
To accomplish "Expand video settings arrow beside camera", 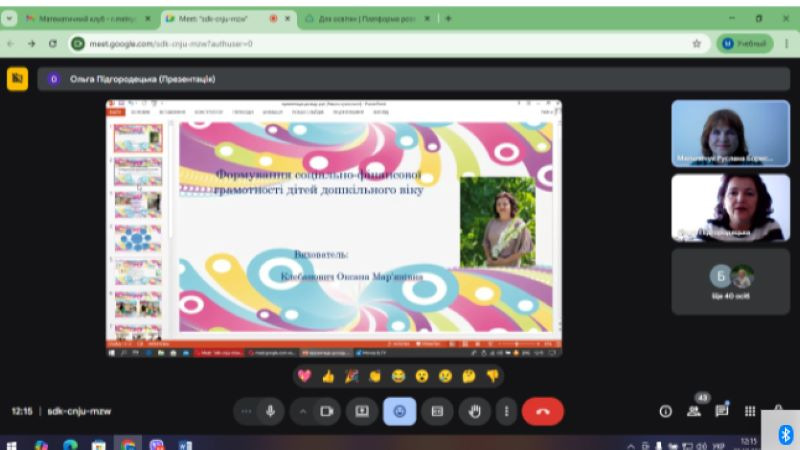I will tap(303, 411).
